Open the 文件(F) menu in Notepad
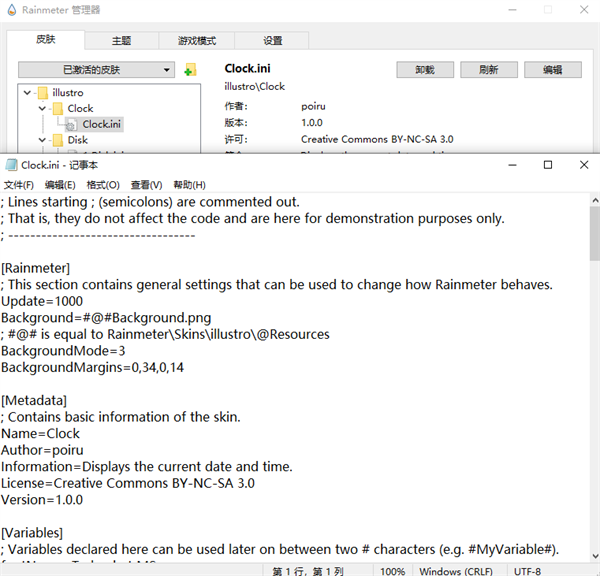Screen dimensions: 600x576 click(x=19, y=185)
